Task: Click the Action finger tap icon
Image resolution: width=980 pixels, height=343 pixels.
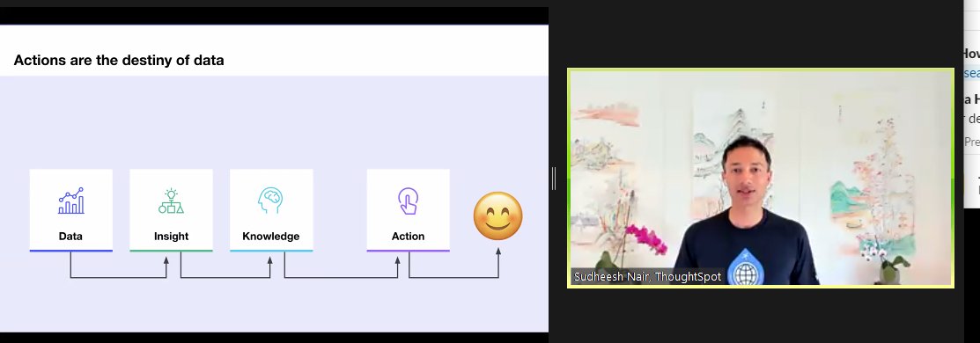Action: coord(409,201)
